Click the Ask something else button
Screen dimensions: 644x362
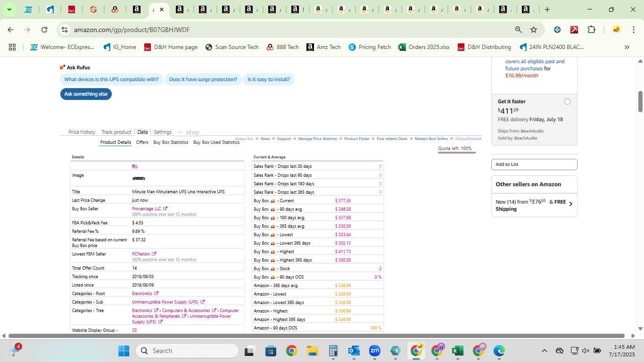tap(86, 94)
